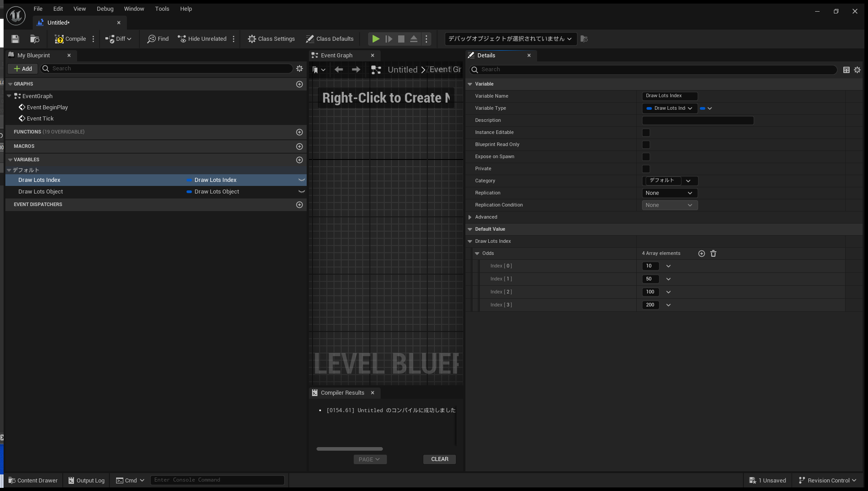This screenshot has height=491, width=868.
Task: Open Details panel settings gear
Action: pyautogui.click(x=857, y=70)
